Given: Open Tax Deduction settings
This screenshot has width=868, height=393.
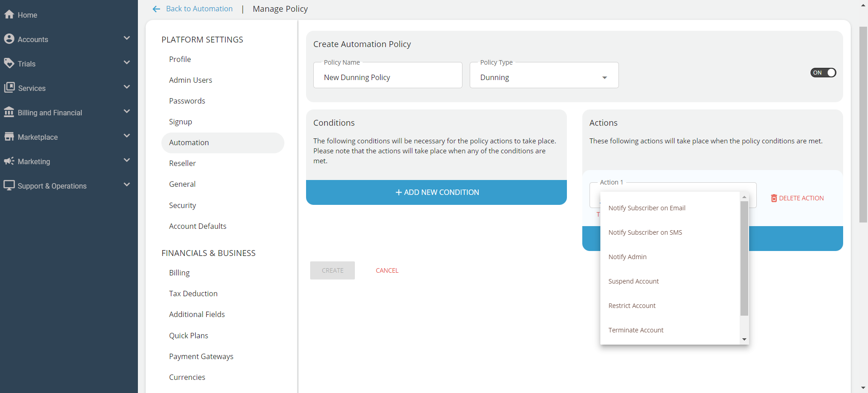Looking at the screenshot, I should pos(193,294).
